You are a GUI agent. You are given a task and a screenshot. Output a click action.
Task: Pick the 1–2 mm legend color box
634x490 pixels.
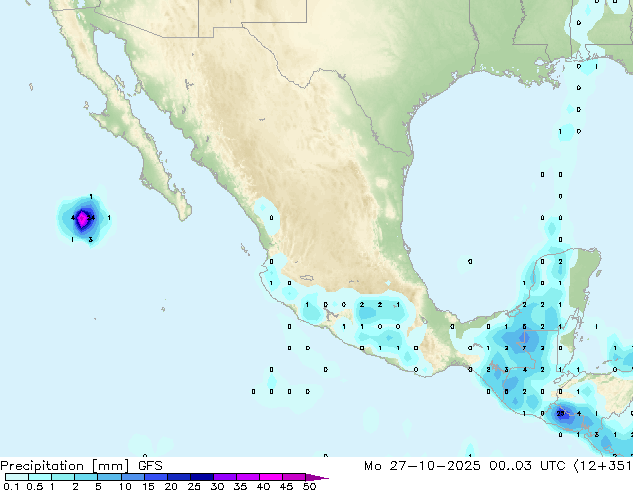[63, 477]
